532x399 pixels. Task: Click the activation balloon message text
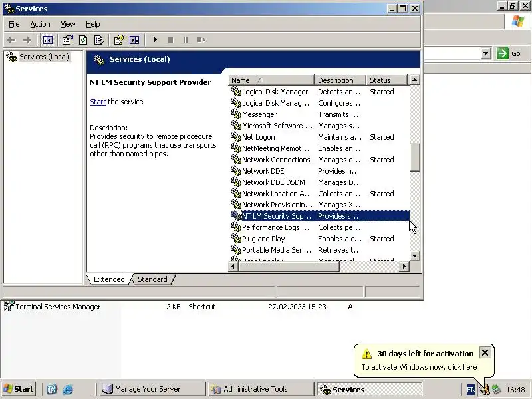click(419, 367)
